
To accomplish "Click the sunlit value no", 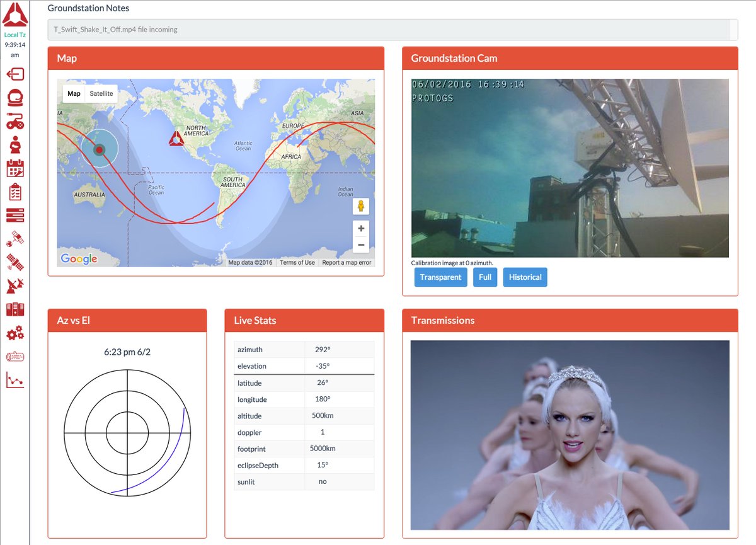I will click(323, 481).
